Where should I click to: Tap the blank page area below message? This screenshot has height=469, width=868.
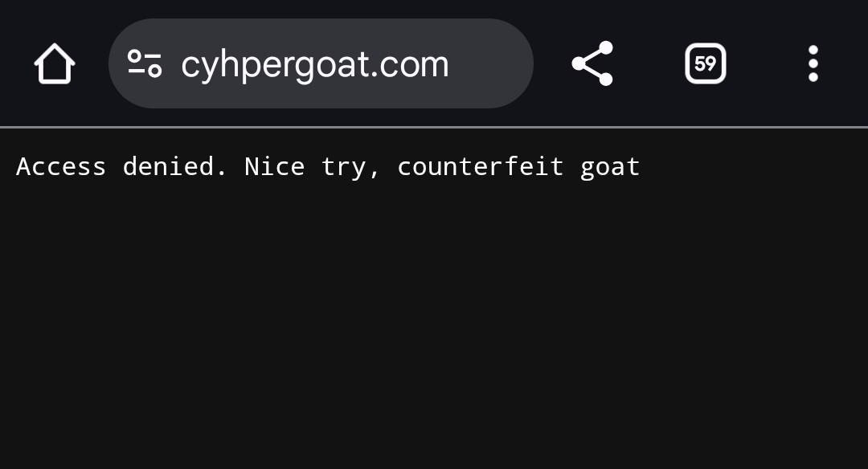coord(434,337)
